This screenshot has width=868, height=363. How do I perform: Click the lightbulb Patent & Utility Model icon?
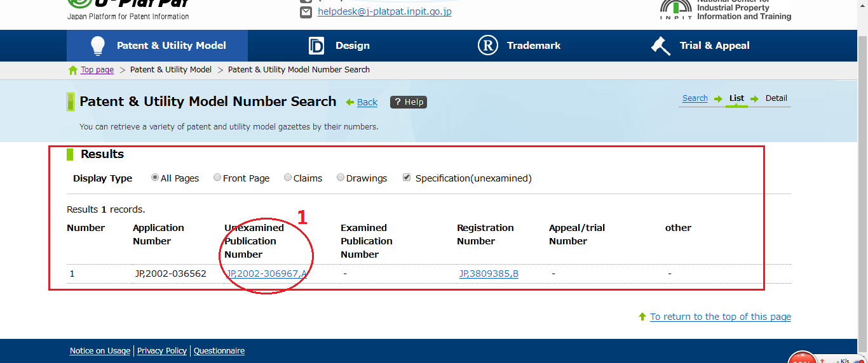point(97,46)
